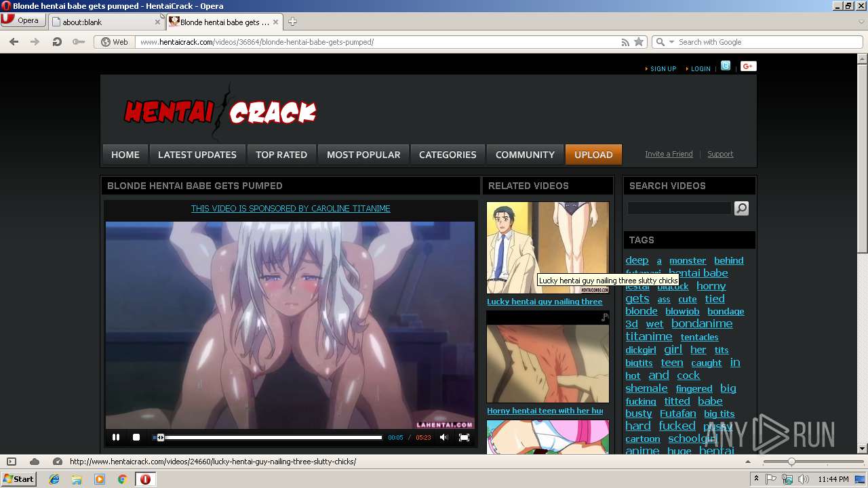The height and width of the screenshot is (488, 868).
Task: Switch to the about:blank tab
Action: click(x=102, y=22)
